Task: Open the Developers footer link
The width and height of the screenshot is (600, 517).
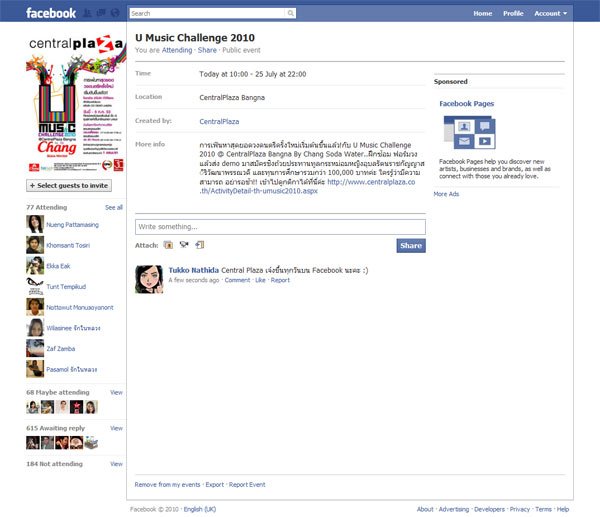Action: tap(489, 509)
